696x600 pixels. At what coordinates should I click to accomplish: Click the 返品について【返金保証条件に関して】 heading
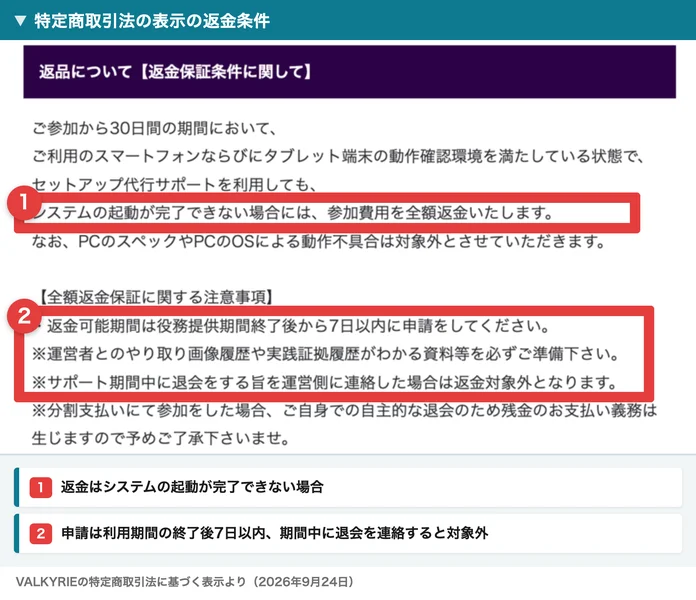[x=176, y=71]
